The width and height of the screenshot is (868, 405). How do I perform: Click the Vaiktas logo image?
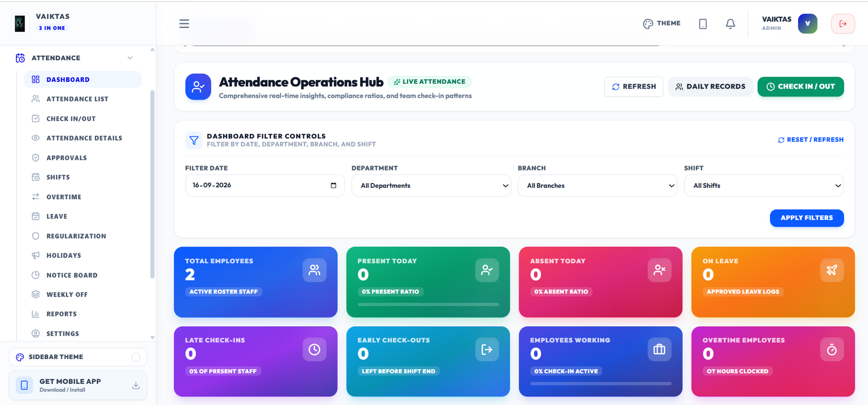[20, 23]
